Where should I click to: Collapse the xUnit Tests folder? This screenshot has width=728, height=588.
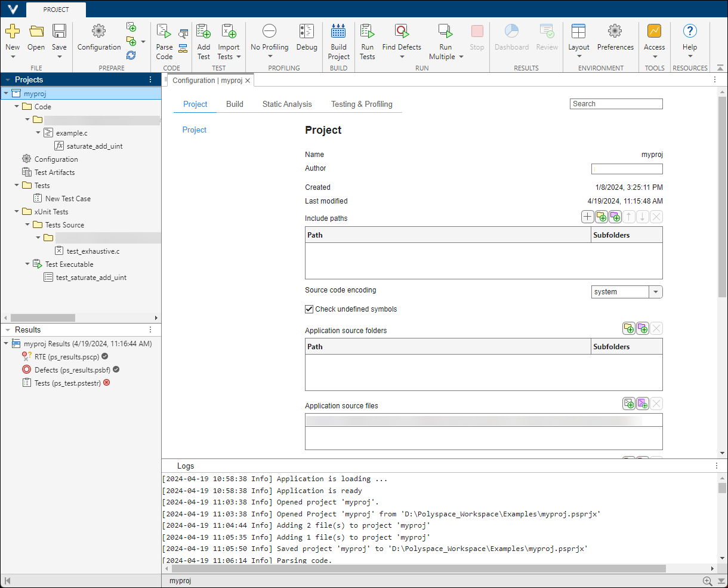[x=17, y=211]
